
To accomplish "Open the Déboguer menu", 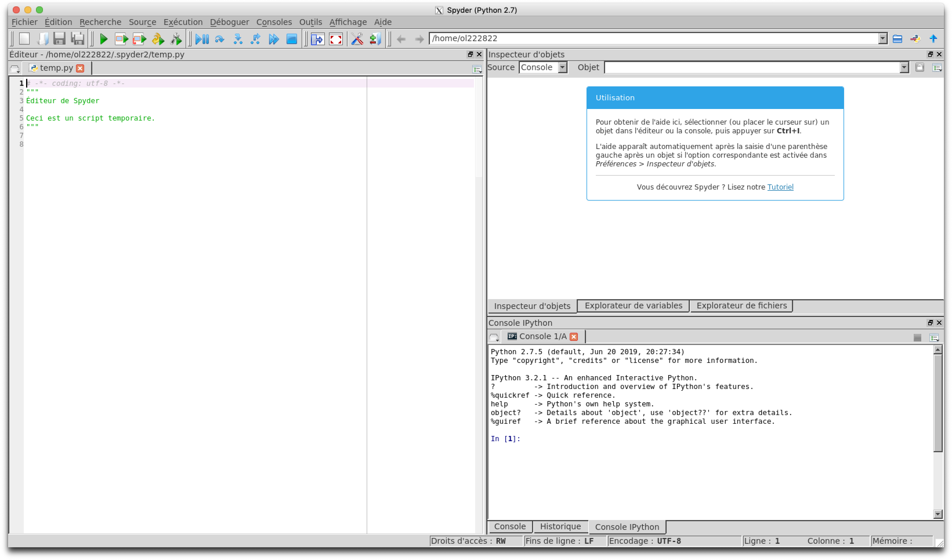I will (230, 22).
